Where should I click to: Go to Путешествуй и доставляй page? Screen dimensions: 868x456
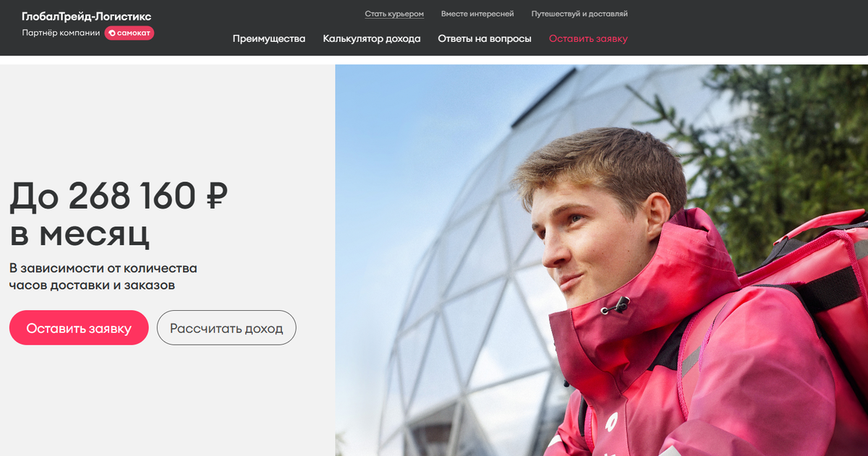point(579,14)
